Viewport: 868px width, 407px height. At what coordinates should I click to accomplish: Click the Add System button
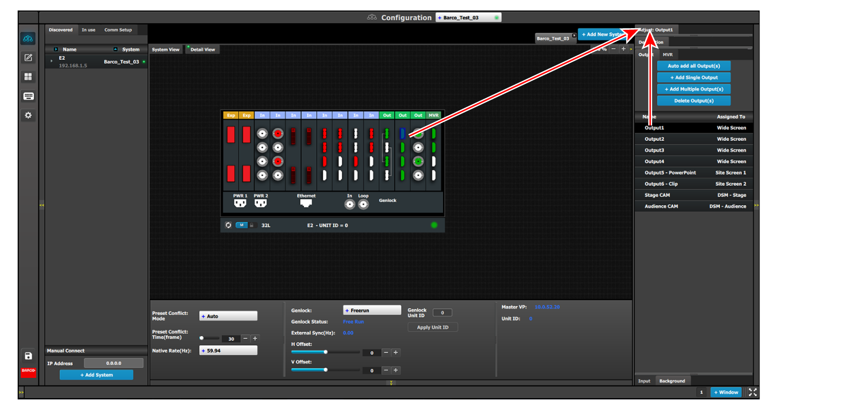click(x=96, y=375)
